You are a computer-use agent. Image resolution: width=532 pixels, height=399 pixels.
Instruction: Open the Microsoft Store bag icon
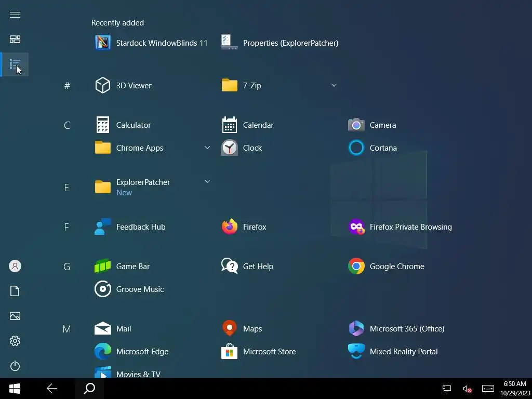point(229,351)
